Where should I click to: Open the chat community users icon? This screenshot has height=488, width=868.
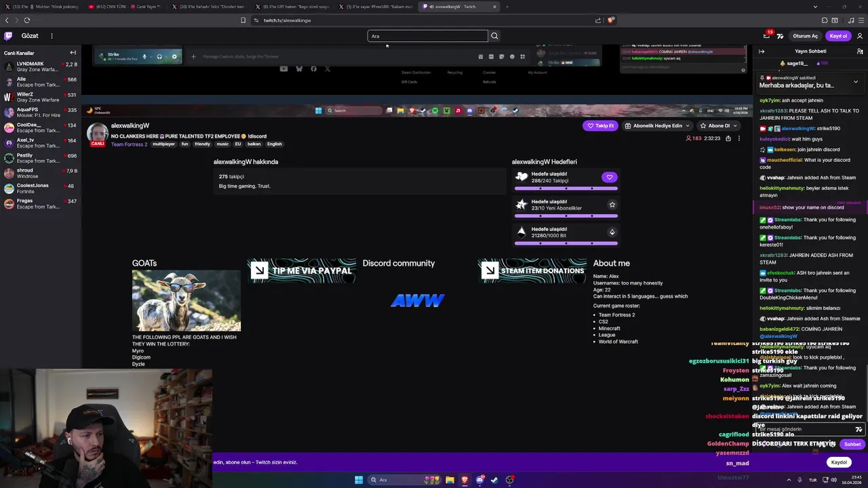(x=860, y=52)
